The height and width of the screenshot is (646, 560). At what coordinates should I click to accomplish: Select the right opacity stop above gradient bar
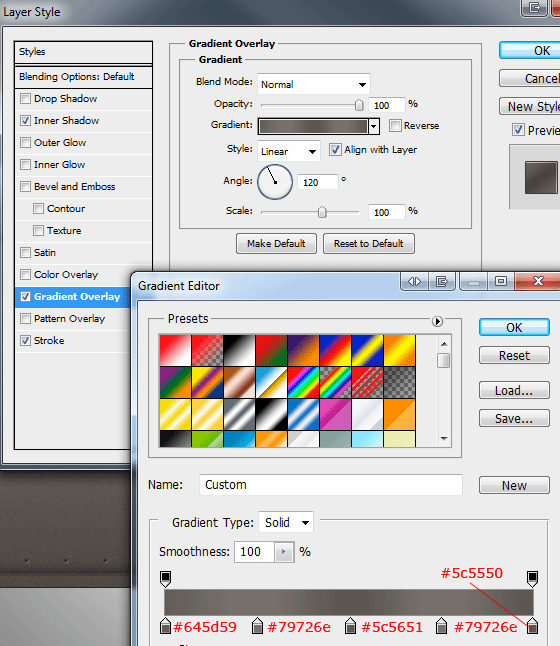tap(532, 579)
